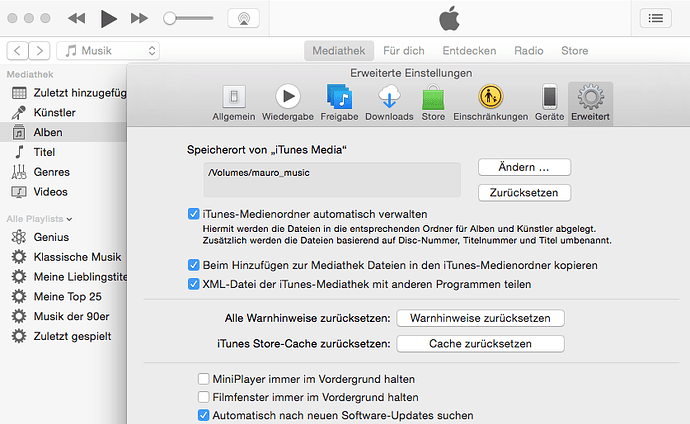
Task: Toggle automatic Software-Updates suchen checkbox
Action: [203, 415]
